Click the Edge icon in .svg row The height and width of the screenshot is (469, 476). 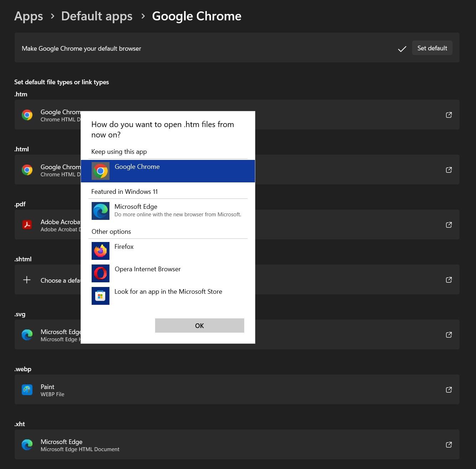(27, 335)
